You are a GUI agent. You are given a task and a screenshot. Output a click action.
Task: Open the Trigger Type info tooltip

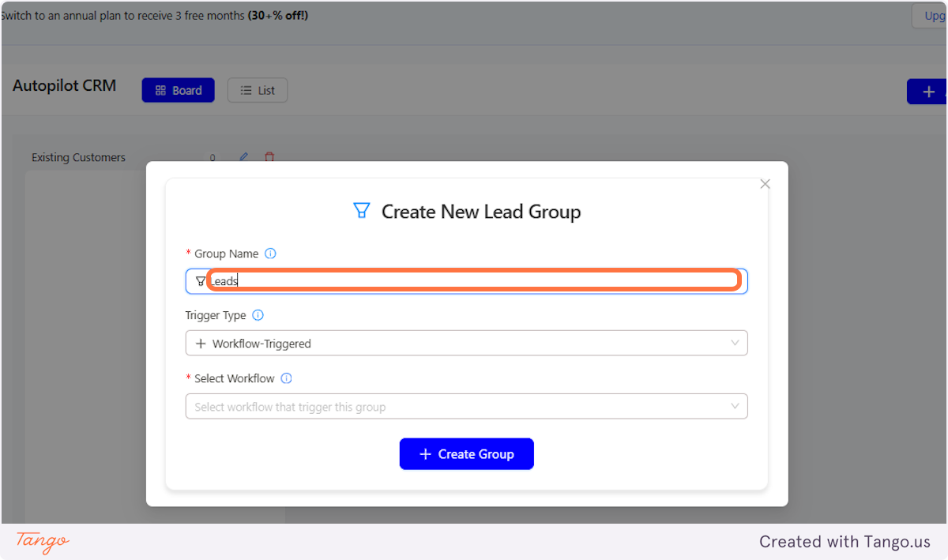[257, 314]
